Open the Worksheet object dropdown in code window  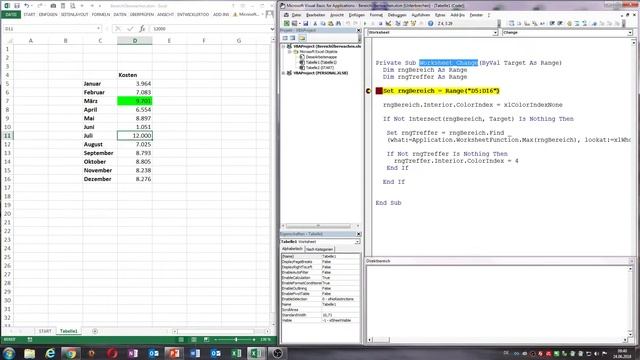[495, 32]
